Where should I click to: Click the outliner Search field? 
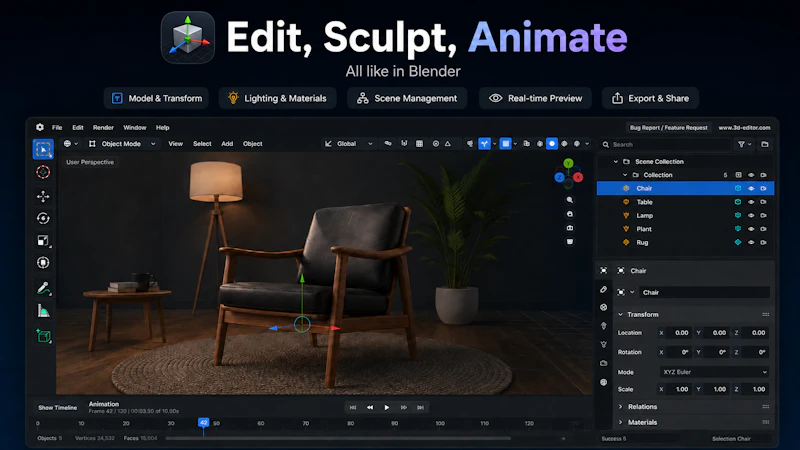click(x=665, y=144)
